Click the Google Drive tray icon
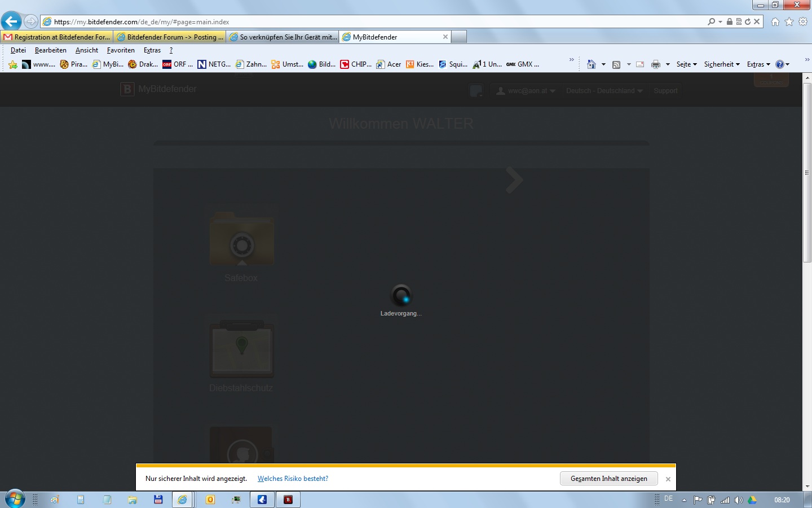 (x=752, y=500)
